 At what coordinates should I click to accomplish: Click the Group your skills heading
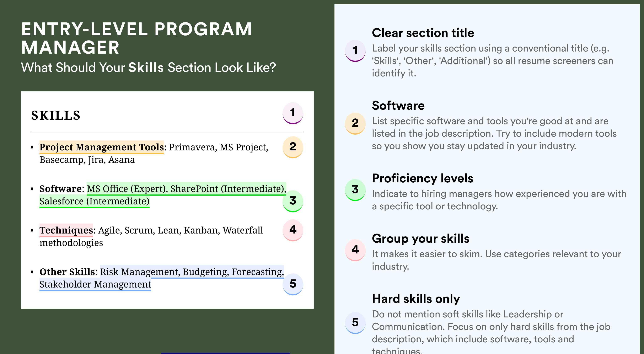pyautogui.click(x=421, y=238)
